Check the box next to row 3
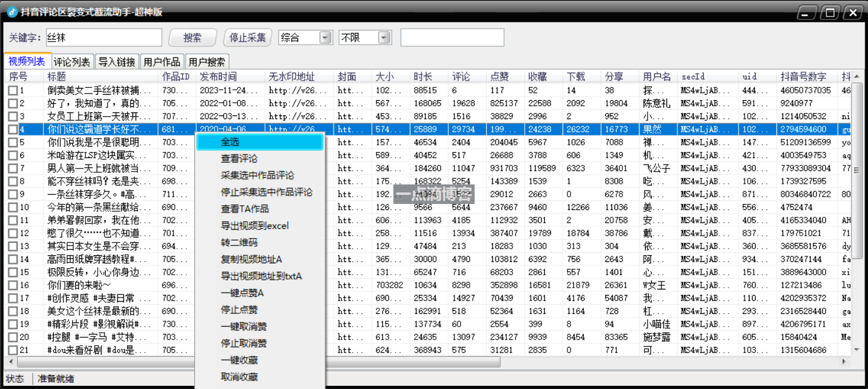The width and height of the screenshot is (868, 389). [13, 117]
